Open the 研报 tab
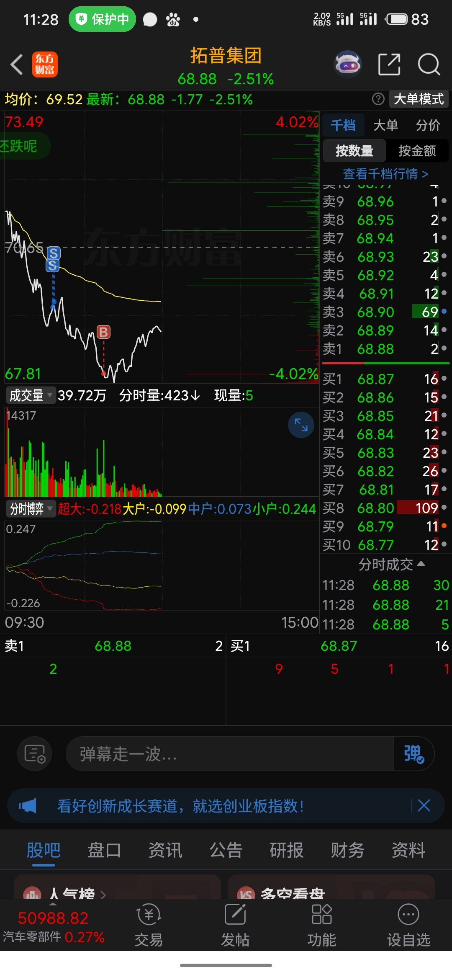 click(287, 850)
